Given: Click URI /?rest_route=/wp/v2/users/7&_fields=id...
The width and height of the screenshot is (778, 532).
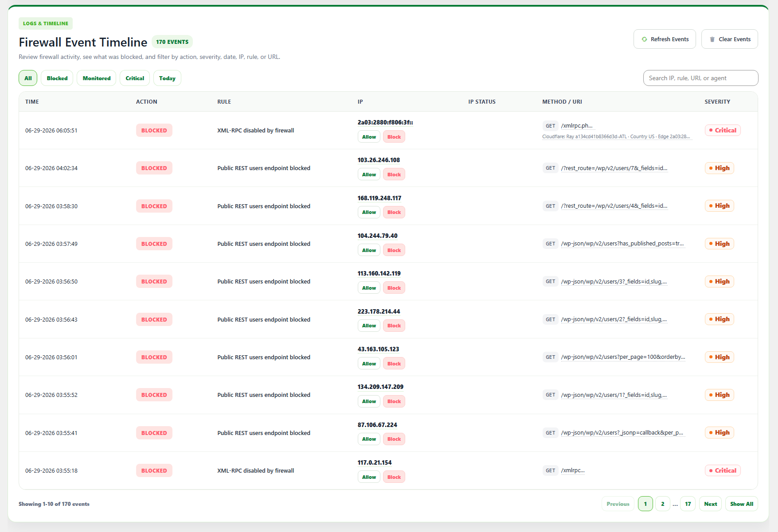Looking at the screenshot, I should pyautogui.click(x=614, y=168).
